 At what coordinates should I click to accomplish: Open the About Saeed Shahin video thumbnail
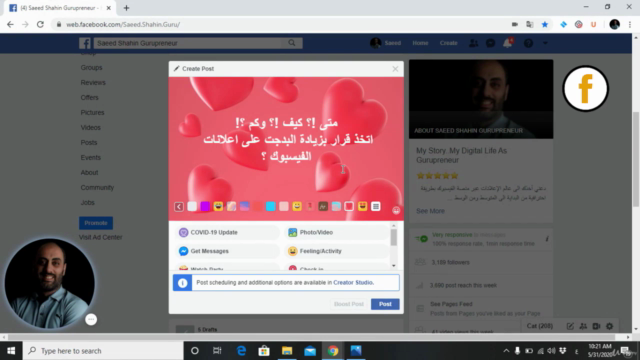481,99
